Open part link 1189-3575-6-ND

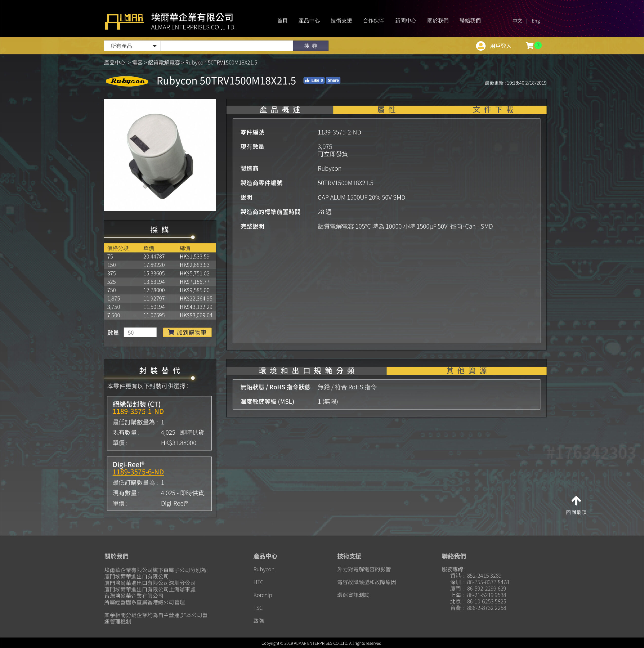[138, 472]
